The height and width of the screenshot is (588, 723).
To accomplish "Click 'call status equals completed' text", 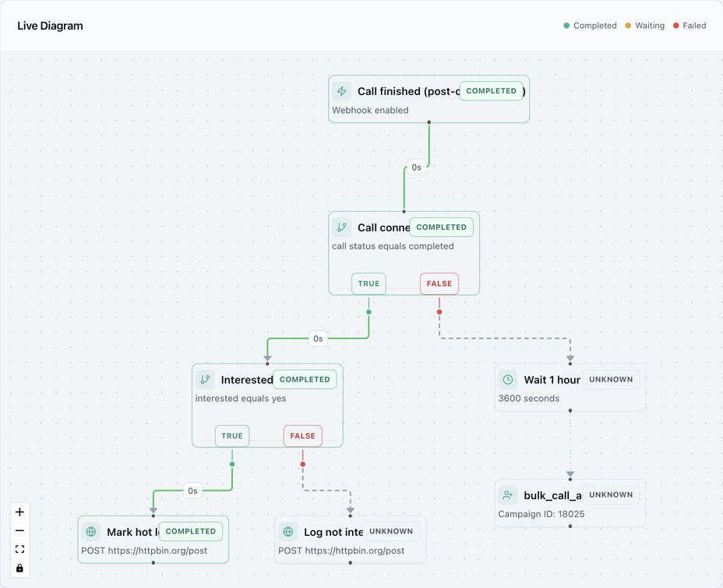I will (393, 246).
